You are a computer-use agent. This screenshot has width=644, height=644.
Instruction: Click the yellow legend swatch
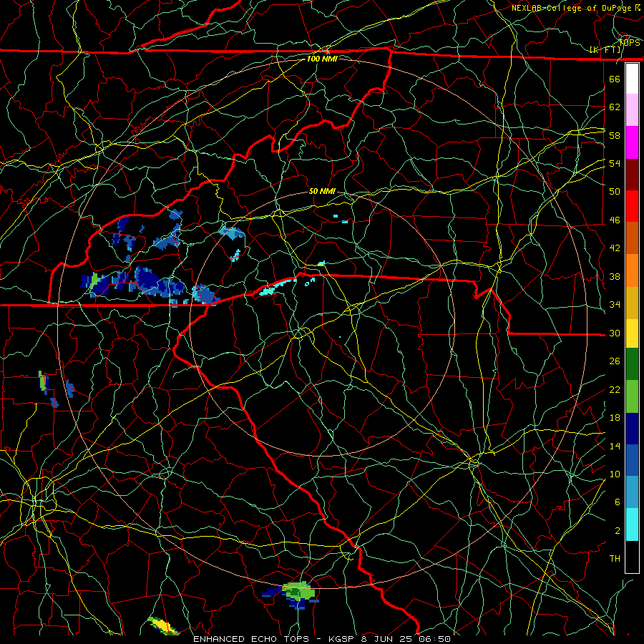[x=632, y=333]
